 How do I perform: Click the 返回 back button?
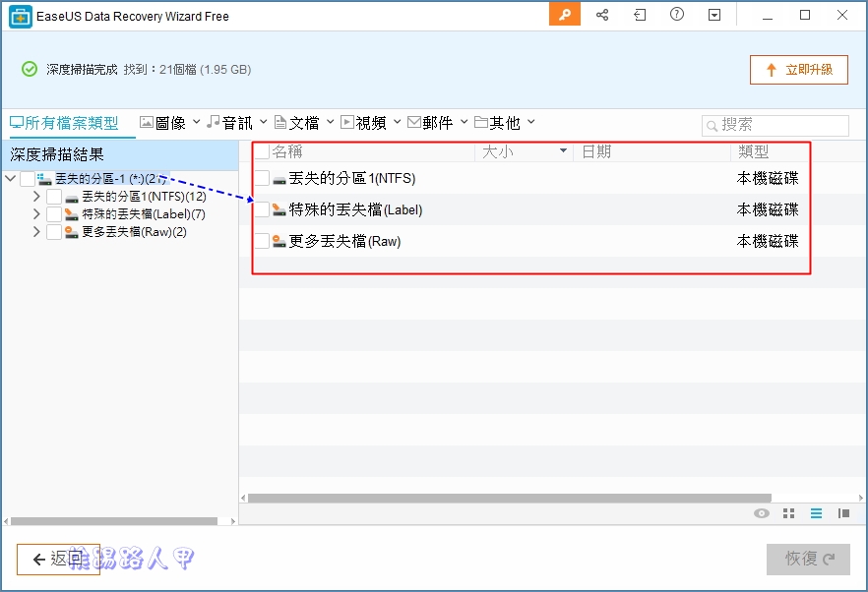click(x=58, y=560)
